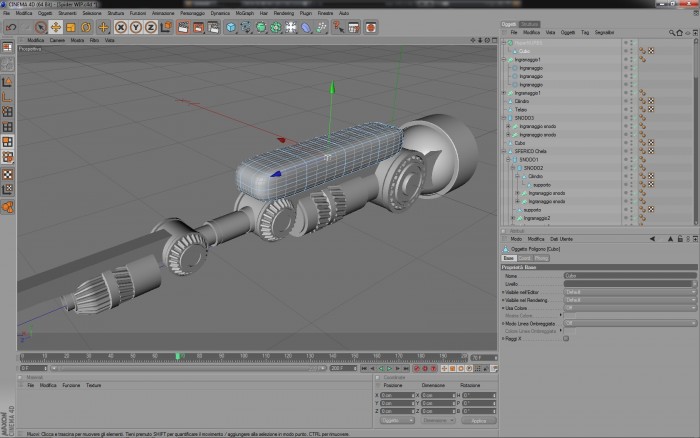Click the Undo arrow icon
The height and width of the screenshot is (438, 700).
pos(11,28)
